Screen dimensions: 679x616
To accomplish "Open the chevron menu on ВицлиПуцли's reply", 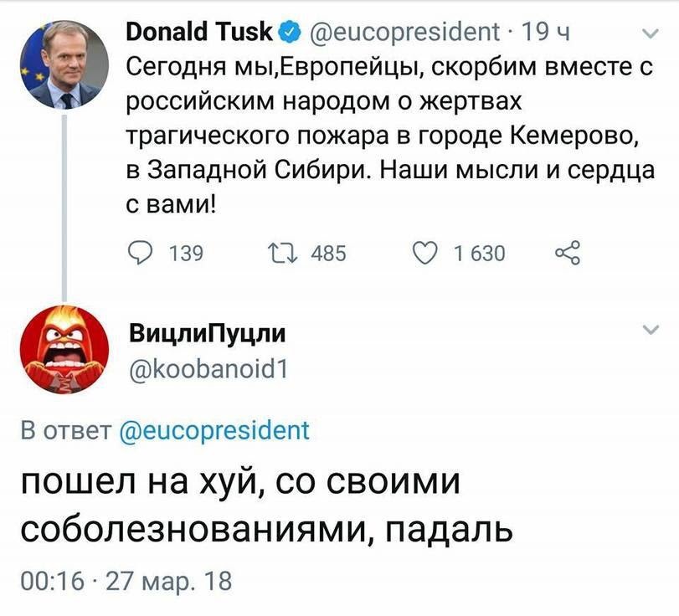I will (x=651, y=333).
